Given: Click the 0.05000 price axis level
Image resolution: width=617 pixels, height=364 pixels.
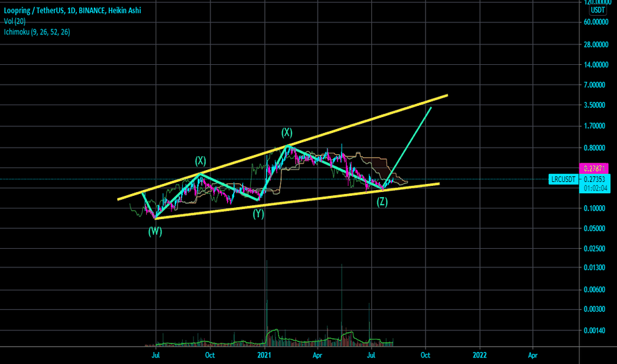Looking at the screenshot, I should coord(596,228).
